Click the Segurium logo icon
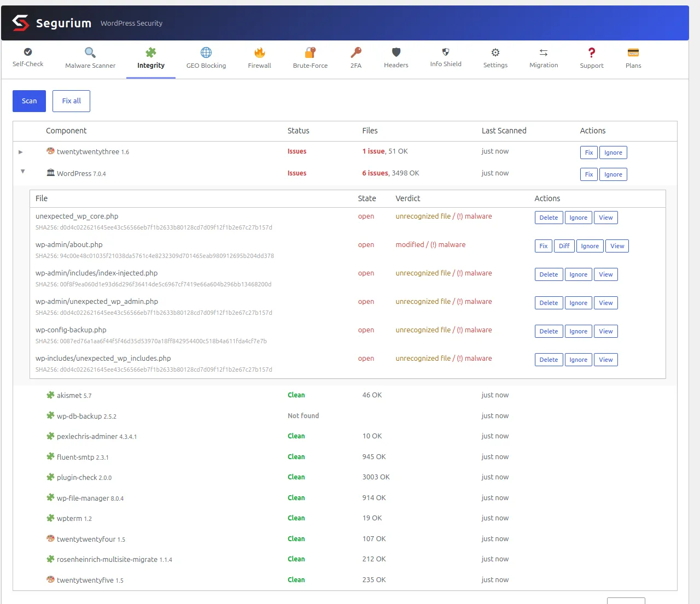The height and width of the screenshot is (604, 700). (21, 23)
